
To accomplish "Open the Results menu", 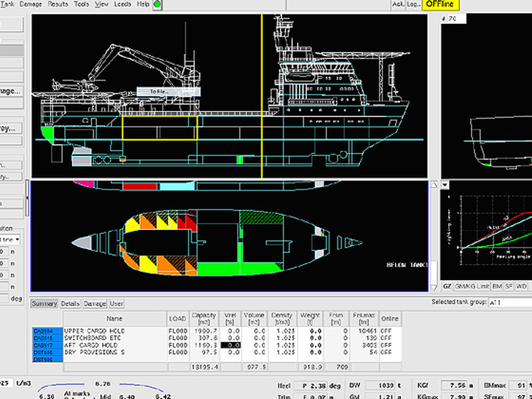I will [x=58, y=4].
